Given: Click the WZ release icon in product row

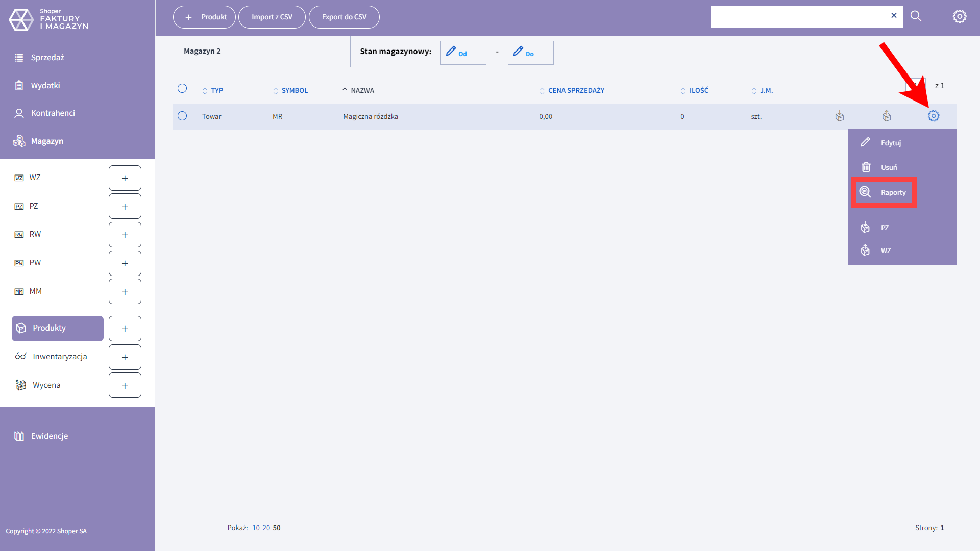Looking at the screenshot, I should (x=886, y=116).
